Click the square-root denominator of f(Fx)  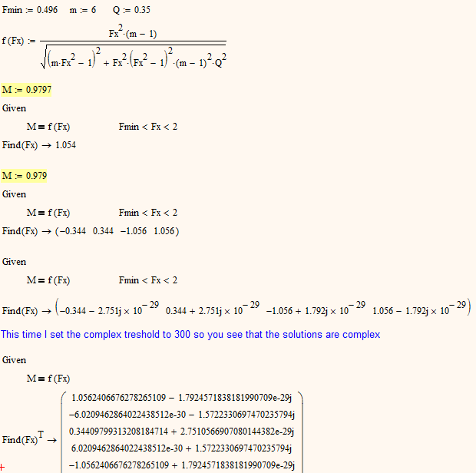134,57
